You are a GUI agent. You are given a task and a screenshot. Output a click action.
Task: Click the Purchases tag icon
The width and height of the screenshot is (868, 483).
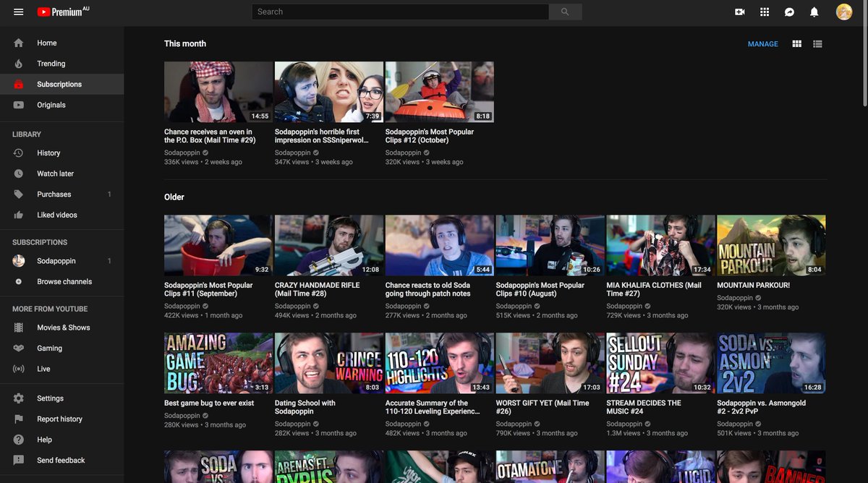click(19, 195)
